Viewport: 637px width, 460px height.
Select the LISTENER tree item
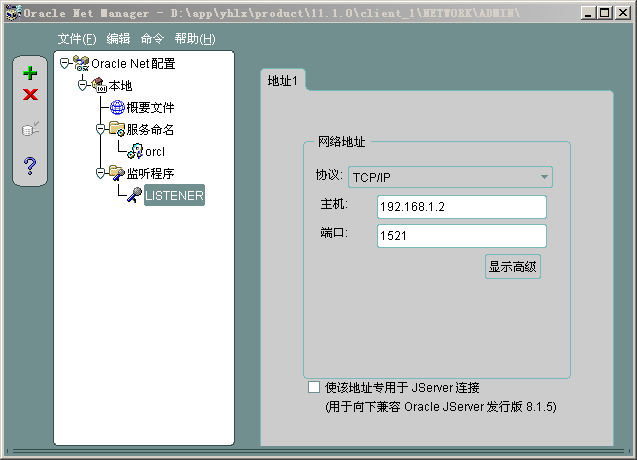click(174, 195)
